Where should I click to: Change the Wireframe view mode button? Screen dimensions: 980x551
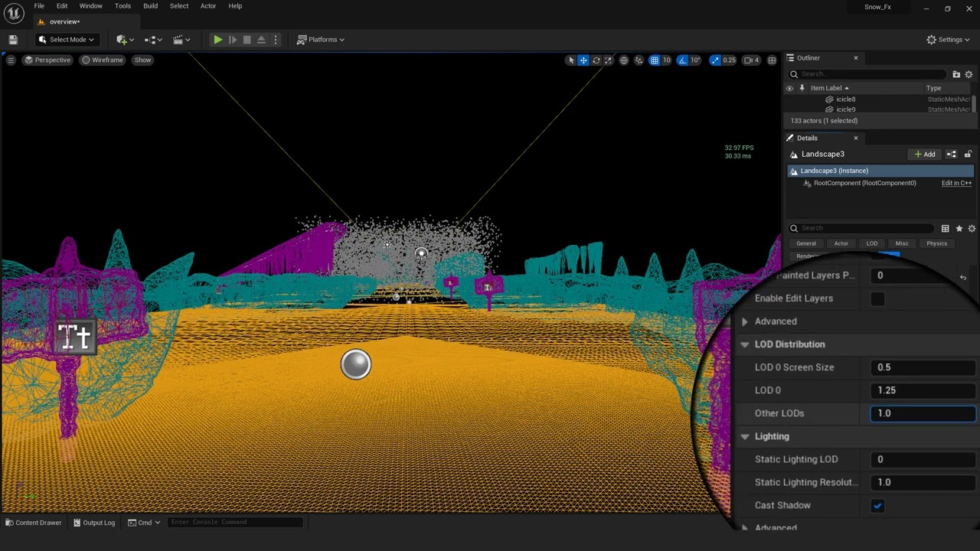coord(103,60)
